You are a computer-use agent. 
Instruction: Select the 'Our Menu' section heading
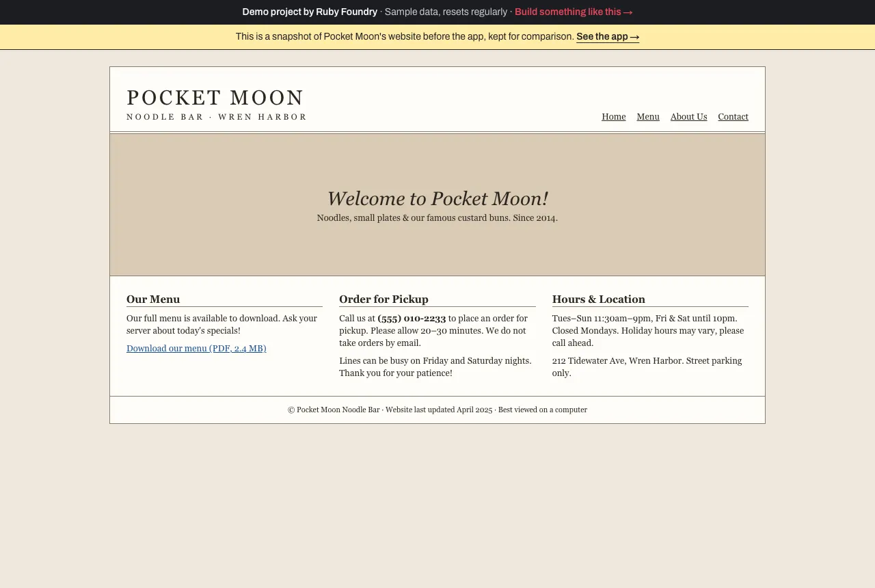point(153,299)
